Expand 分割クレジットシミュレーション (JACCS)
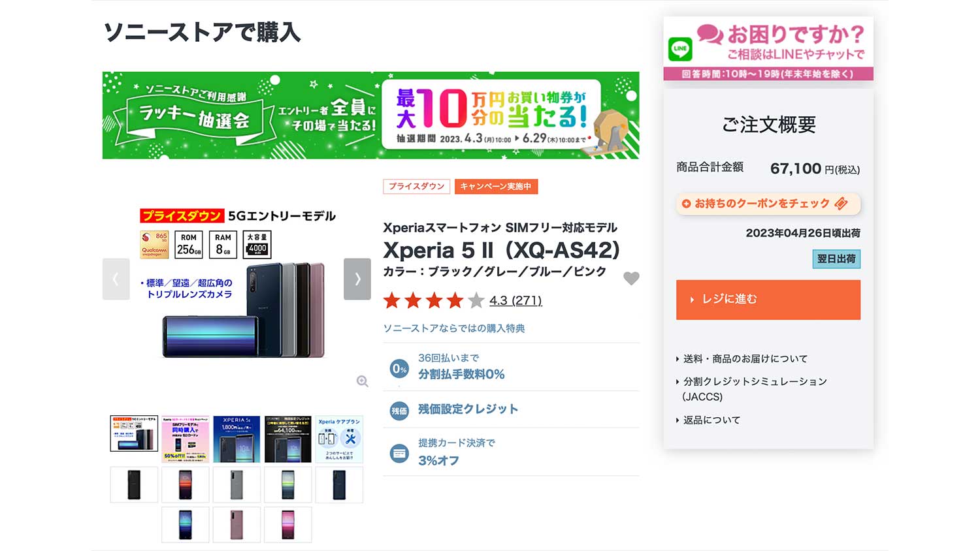The image size is (980, 551). [755, 388]
